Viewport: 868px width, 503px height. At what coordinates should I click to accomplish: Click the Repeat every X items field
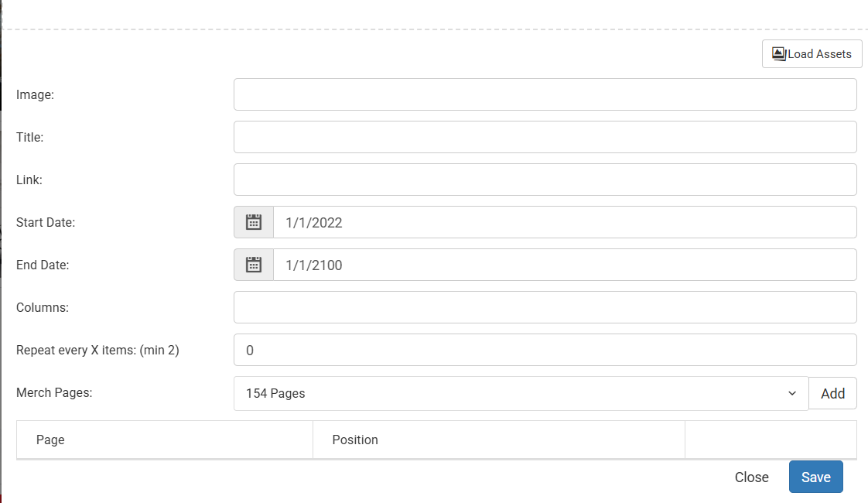(x=545, y=350)
